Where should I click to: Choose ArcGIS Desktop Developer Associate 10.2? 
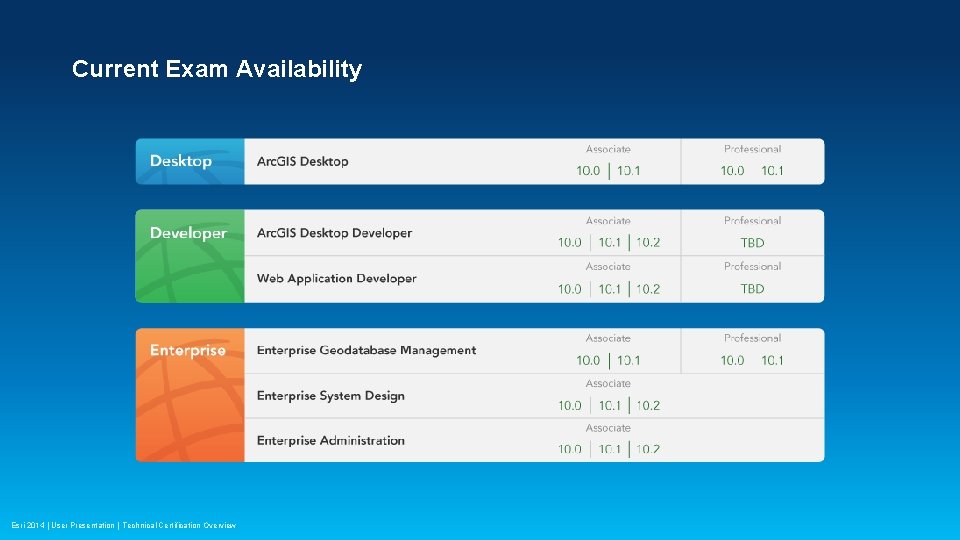click(648, 242)
